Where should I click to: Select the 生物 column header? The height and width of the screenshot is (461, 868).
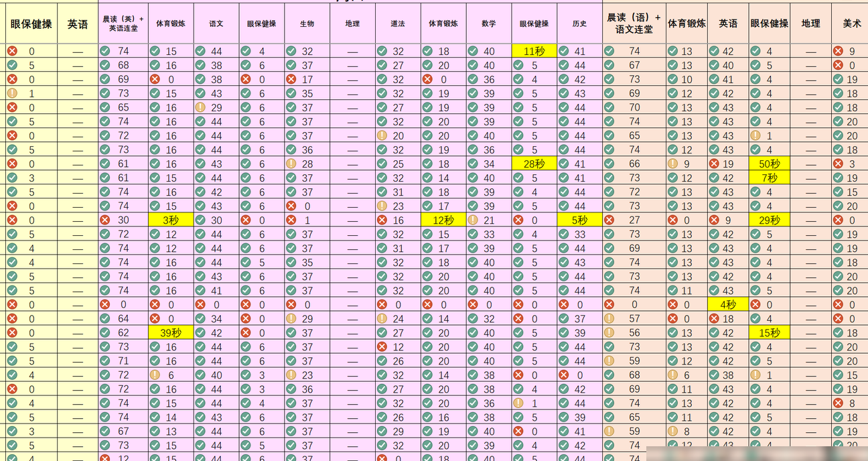click(x=307, y=23)
